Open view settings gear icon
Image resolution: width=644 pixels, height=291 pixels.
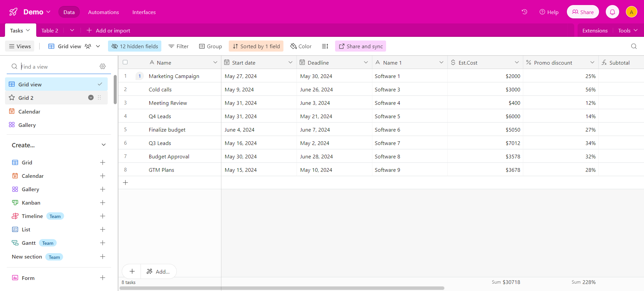pyautogui.click(x=103, y=66)
